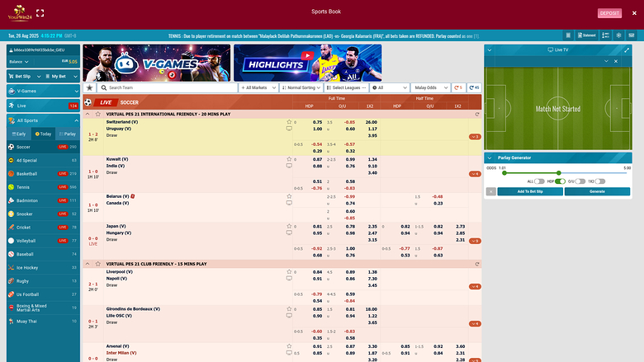
Task: Collapse the All Sports section
Action: (x=43, y=120)
